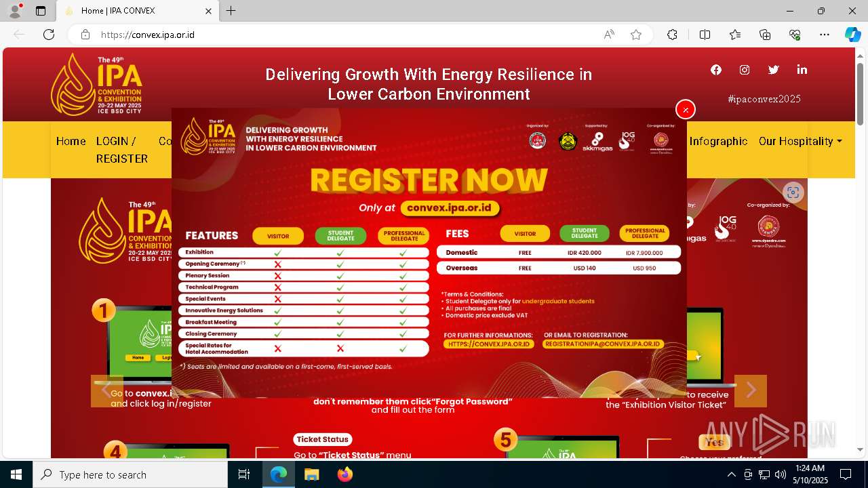This screenshot has width=868, height=488.
Task: Close the Register Now popup
Action: 686,109
